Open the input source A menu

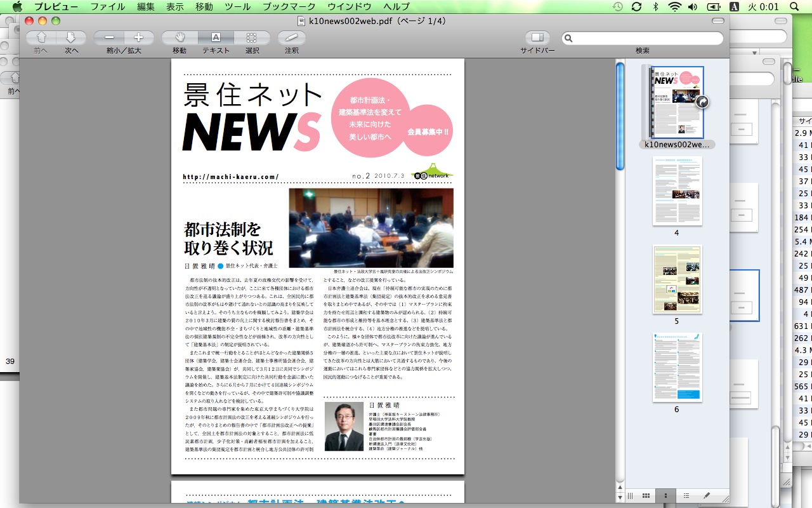734,7
